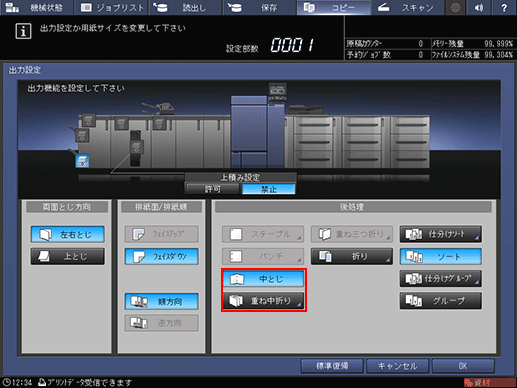Image resolution: width=517 pixels, height=388 pixels.
Task: Open 重ね三つ折り multi tri-fold options
Action: (352, 234)
